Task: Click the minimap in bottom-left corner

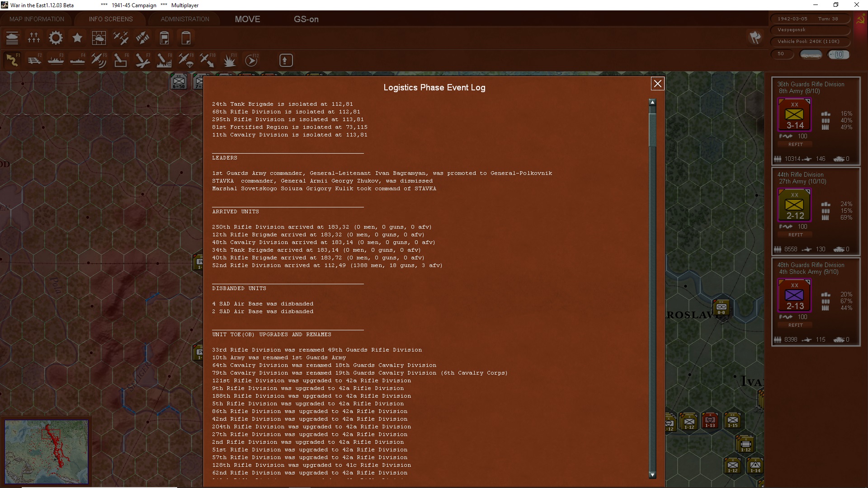Action: [x=47, y=452]
